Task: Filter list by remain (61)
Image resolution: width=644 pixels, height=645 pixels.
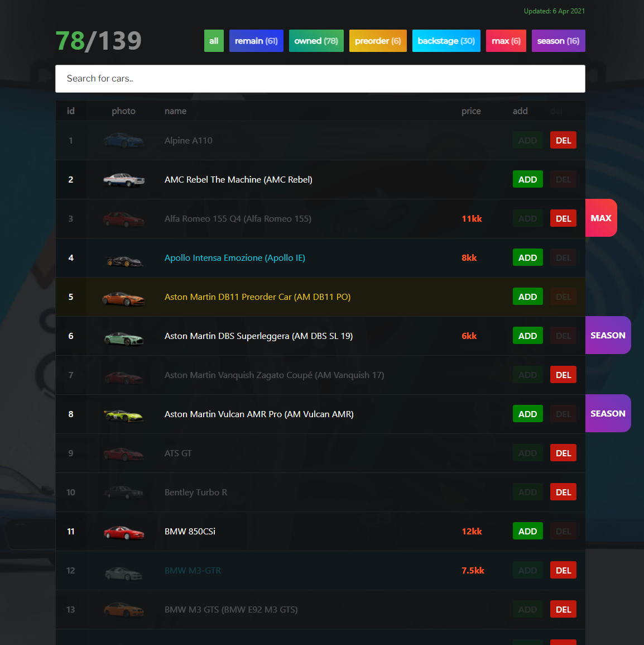Action: (256, 41)
